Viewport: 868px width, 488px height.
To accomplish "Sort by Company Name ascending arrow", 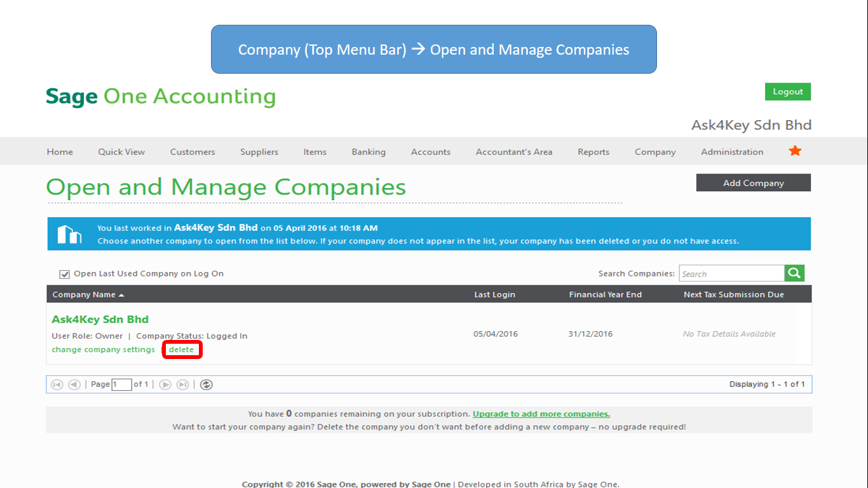I will [121, 295].
